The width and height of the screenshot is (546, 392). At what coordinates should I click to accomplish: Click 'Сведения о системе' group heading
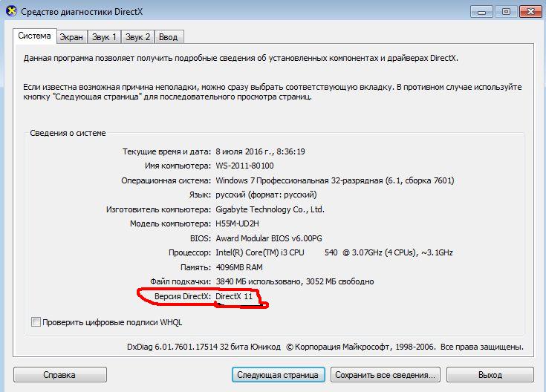(68, 133)
